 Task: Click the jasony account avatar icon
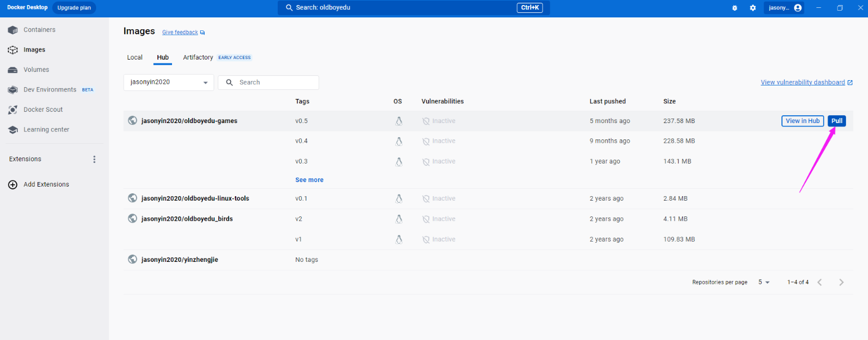click(797, 8)
